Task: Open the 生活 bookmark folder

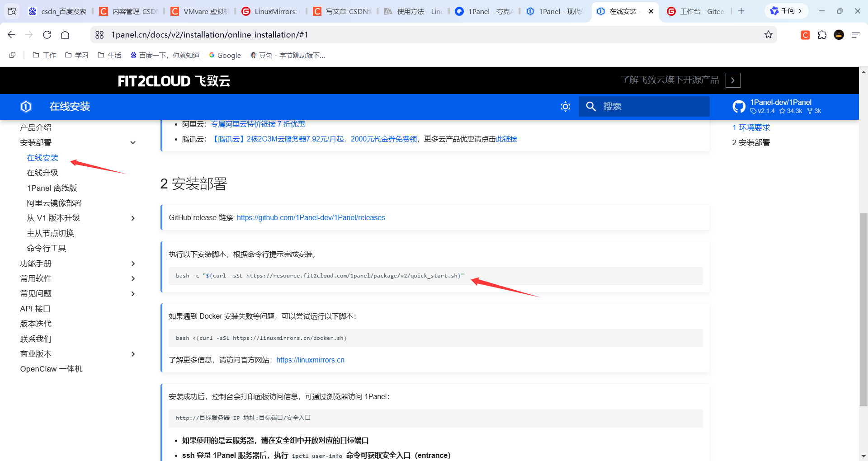Action: (109, 55)
